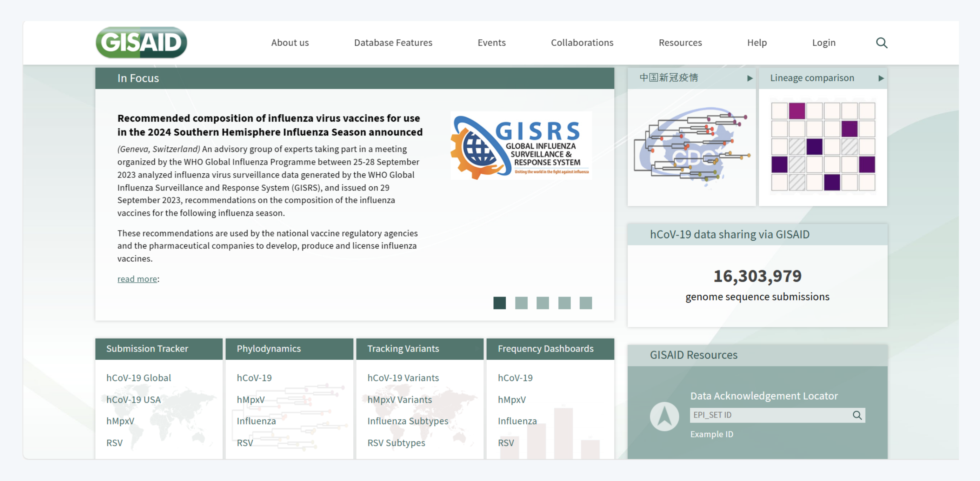980x481 pixels.
Task: Click the read more link
Action: click(x=137, y=279)
